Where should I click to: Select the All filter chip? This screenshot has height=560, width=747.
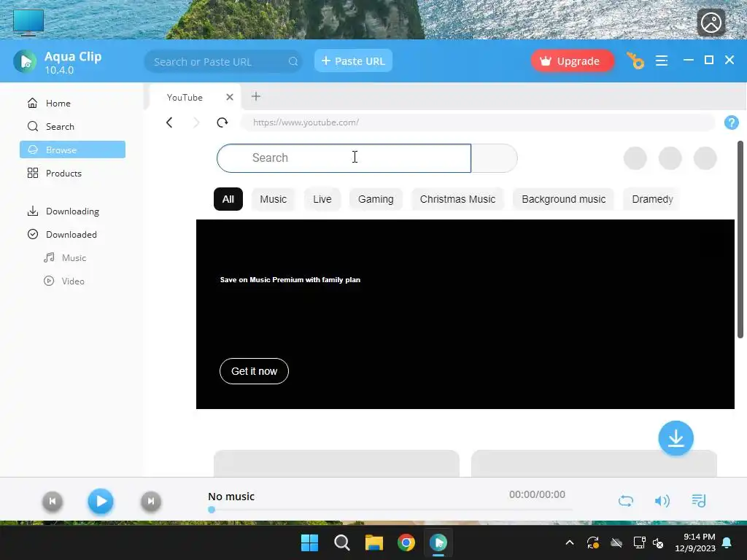point(228,199)
